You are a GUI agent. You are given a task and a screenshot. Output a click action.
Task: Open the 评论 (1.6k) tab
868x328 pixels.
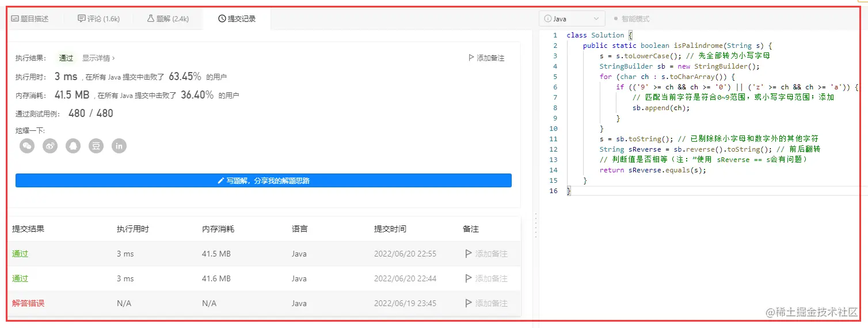click(98, 18)
